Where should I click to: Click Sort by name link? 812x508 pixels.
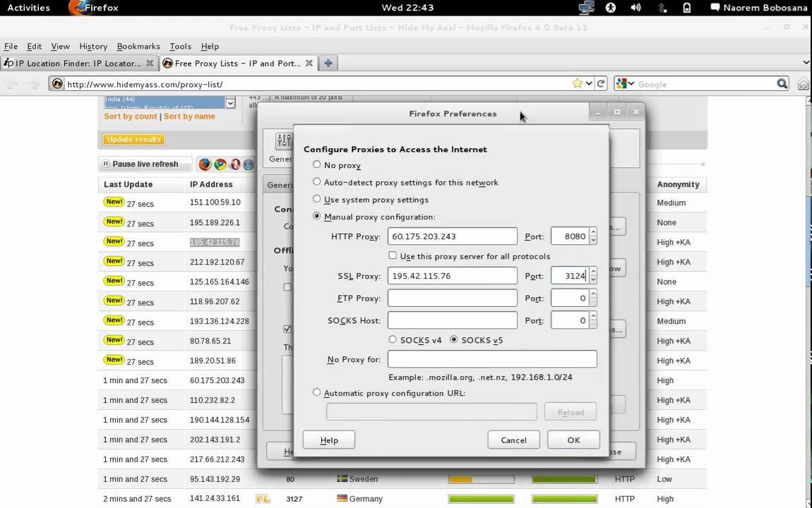pyautogui.click(x=189, y=116)
